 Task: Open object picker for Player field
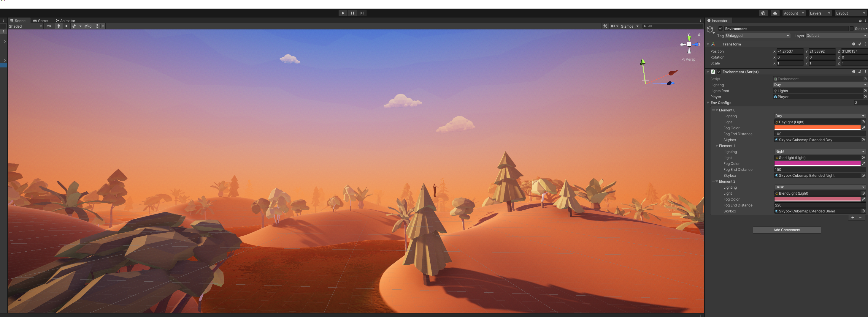[865, 97]
